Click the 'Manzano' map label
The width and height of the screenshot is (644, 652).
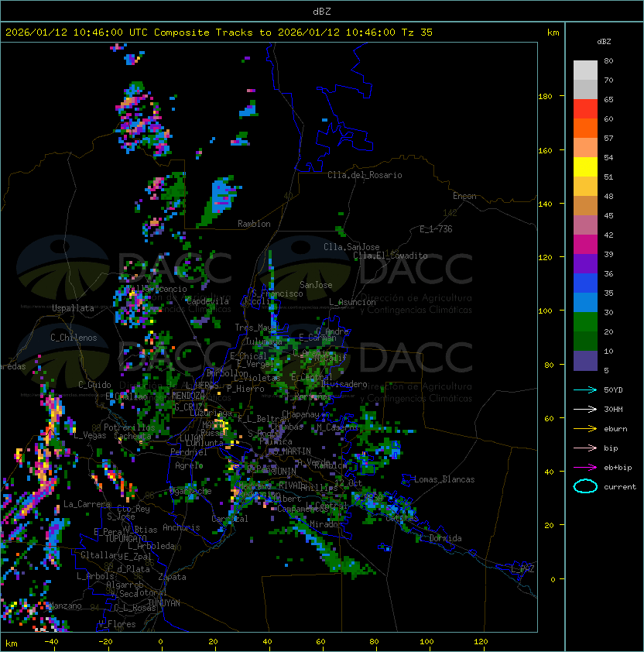coord(65,606)
